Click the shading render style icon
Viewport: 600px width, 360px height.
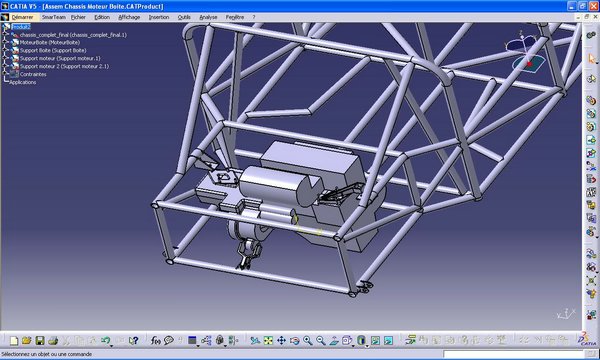(x=361, y=340)
